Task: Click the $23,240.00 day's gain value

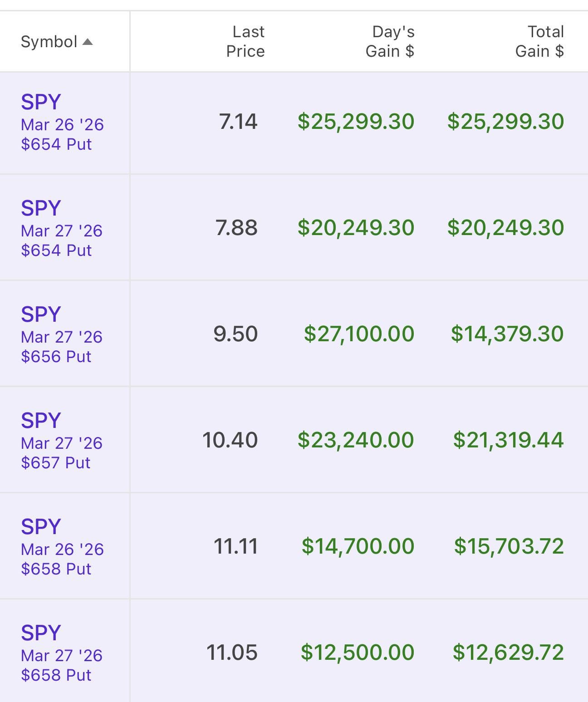Action: (x=356, y=440)
